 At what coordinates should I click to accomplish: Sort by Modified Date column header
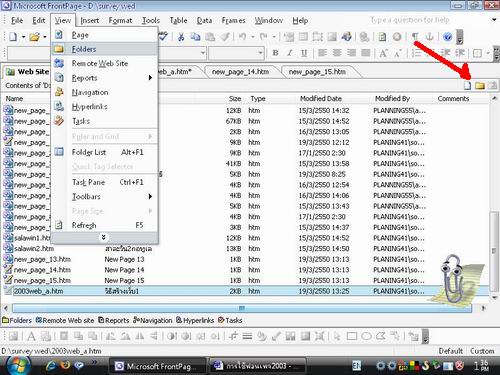pyautogui.click(x=321, y=99)
